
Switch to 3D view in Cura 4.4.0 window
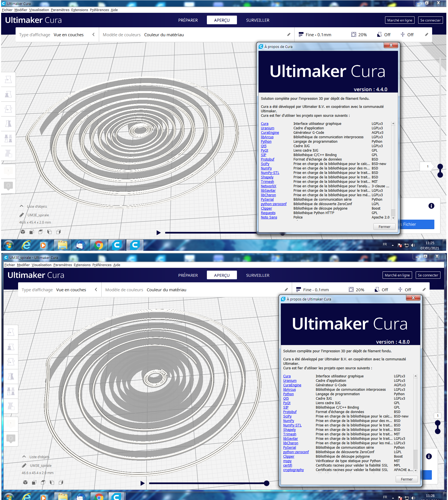coord(23,232)
